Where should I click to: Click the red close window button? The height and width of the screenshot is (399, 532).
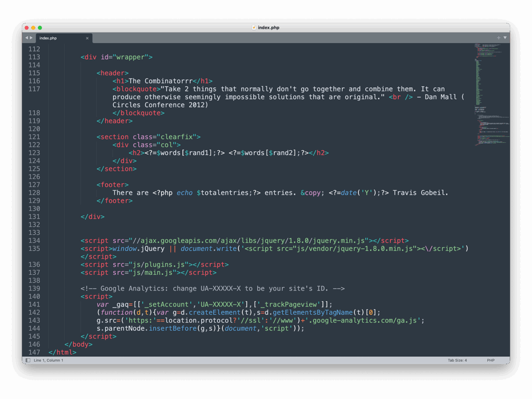coord(27,28)
